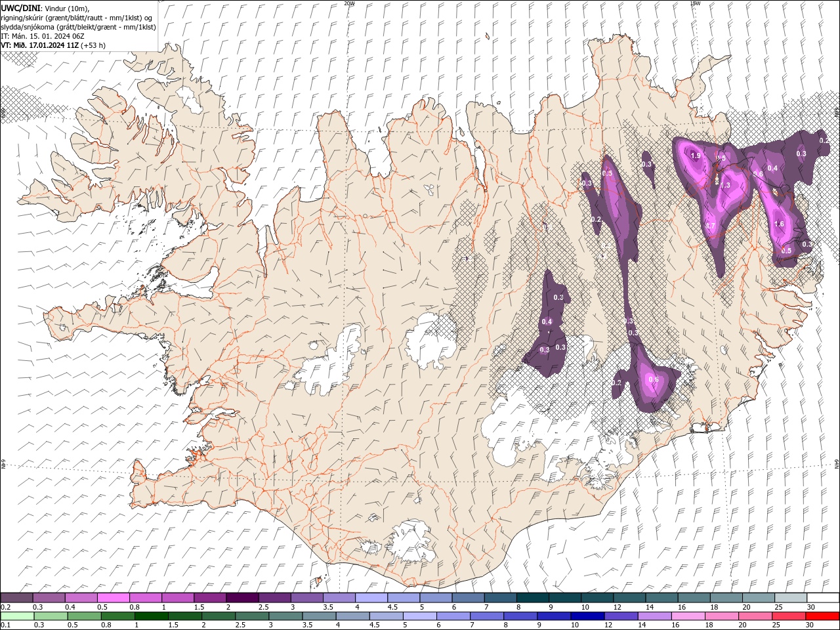Click the 1.3 precipitation value on the map
The width and height of the screenshot is (840, 630).
725,186
